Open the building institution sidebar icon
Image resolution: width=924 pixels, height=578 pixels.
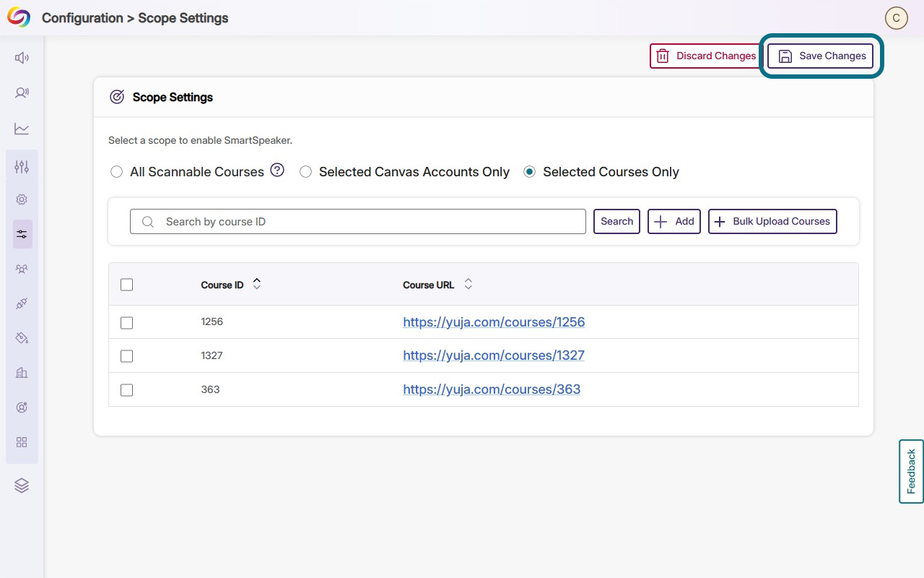point(22,373)
